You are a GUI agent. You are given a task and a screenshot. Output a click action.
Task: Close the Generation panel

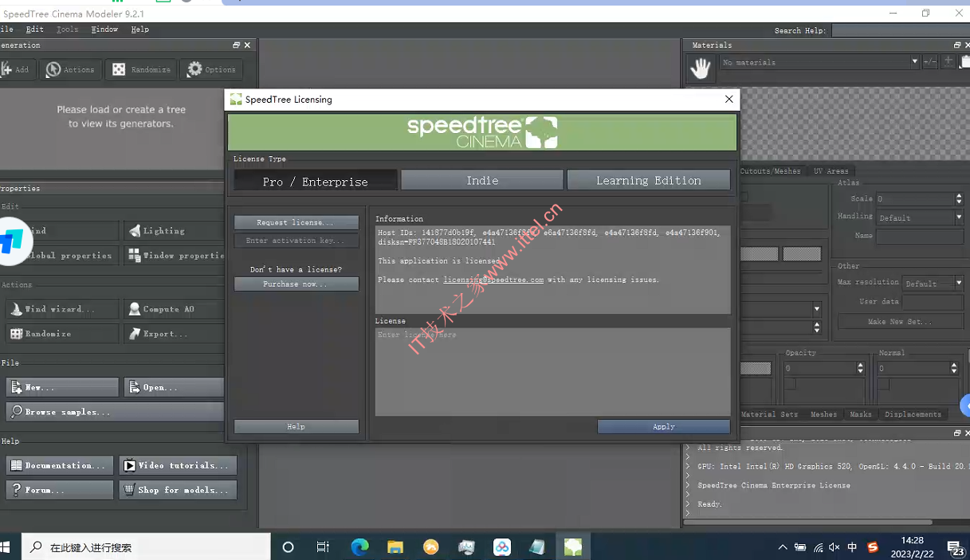click(247, 45)
